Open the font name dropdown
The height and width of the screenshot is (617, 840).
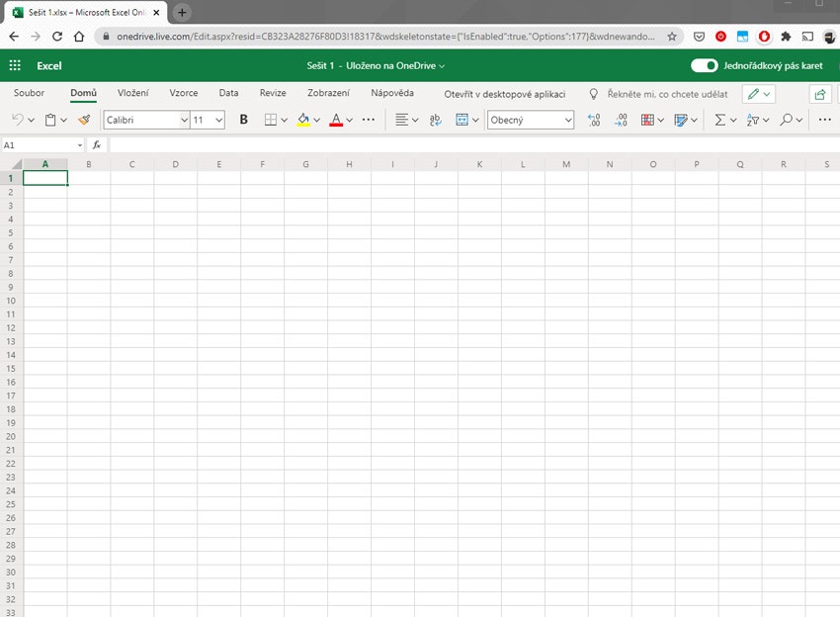tap(185, 119)
